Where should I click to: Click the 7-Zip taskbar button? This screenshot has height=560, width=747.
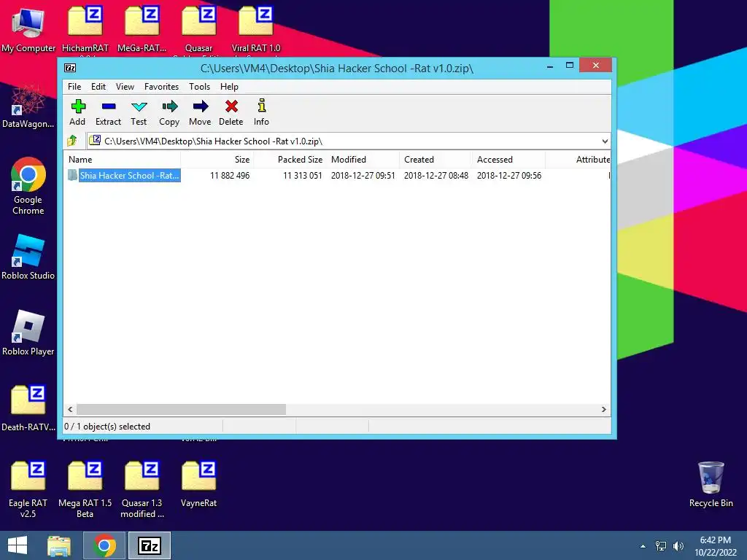(x=149, y=545)
